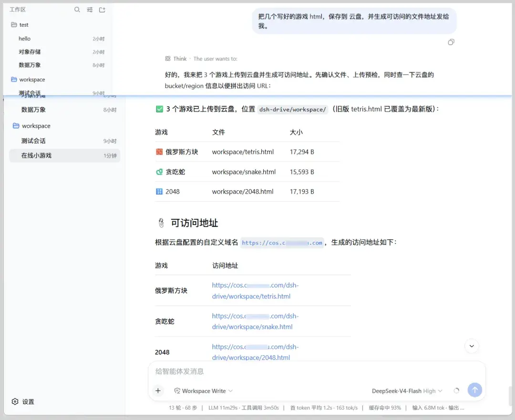Screen dimensions: 515x420
Task: Expand the Think reasoning section
Action: pyautogui.click(x=201, y=59)
